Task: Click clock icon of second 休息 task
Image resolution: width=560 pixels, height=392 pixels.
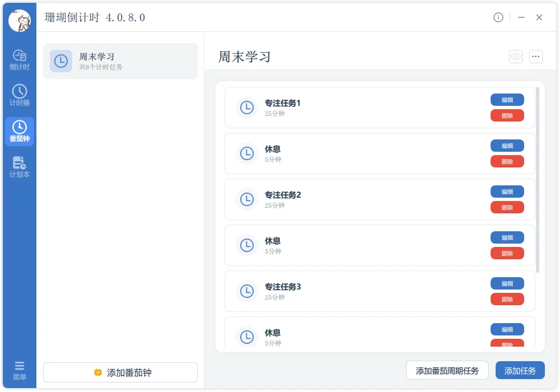Action: click(247, 245)
